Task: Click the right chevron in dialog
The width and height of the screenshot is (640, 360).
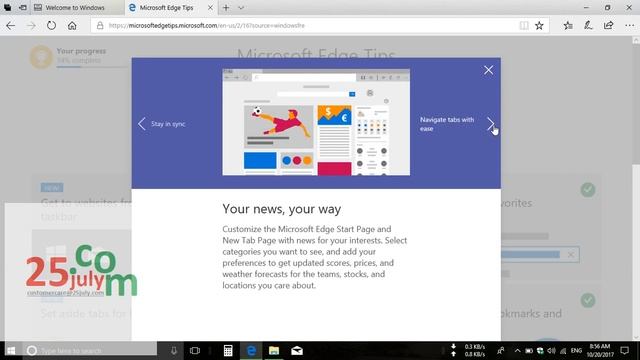Action: 490,124
